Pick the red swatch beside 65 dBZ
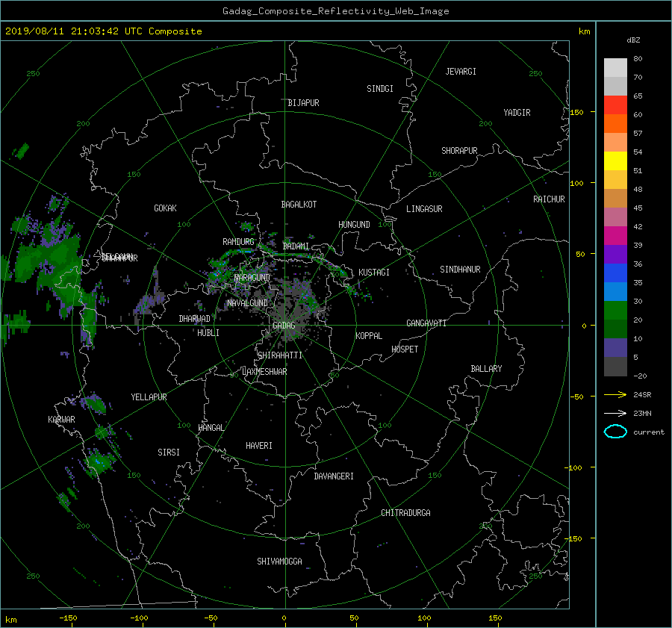The height and width of the screenshot is (628, 672). pyautogui.click(x=615, y=105)
